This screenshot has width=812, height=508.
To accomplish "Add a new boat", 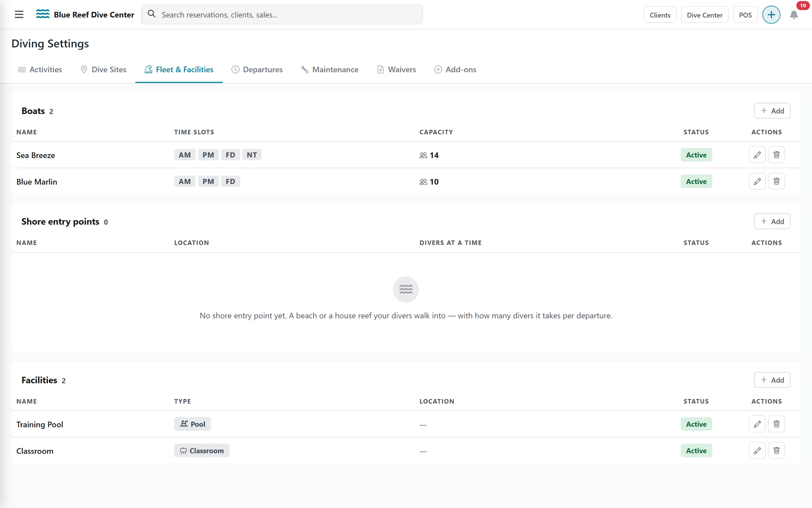I will (x=772, y=111).
